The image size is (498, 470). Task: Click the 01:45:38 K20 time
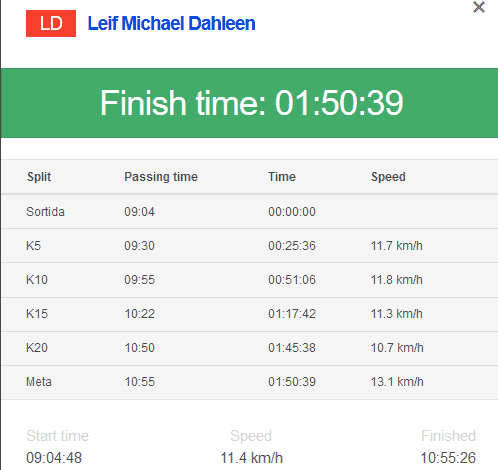point(292,348)
